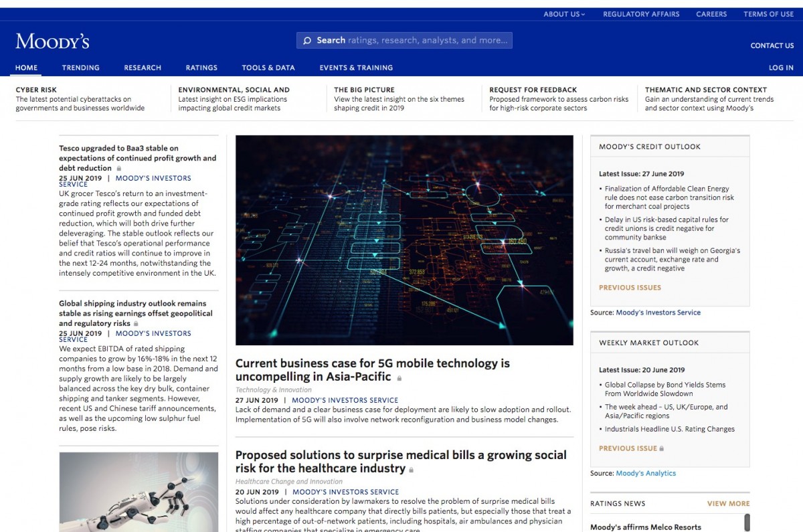Open Thematic and Sector Context topic
This screenshot has width=803, height=532.
pyautogui.click(x=706, y=90)
